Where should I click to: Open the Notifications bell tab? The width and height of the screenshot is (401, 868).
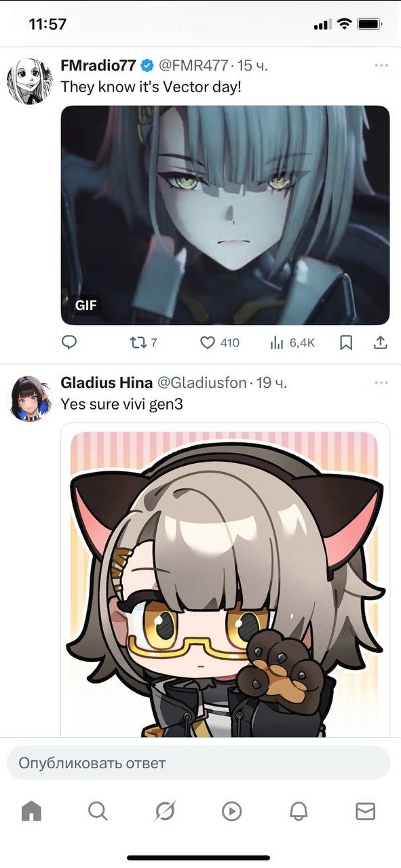[299, 811]
